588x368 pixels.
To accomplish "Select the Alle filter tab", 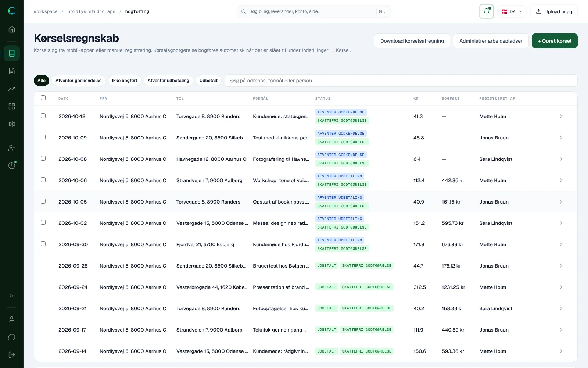I will pos(42,81).
